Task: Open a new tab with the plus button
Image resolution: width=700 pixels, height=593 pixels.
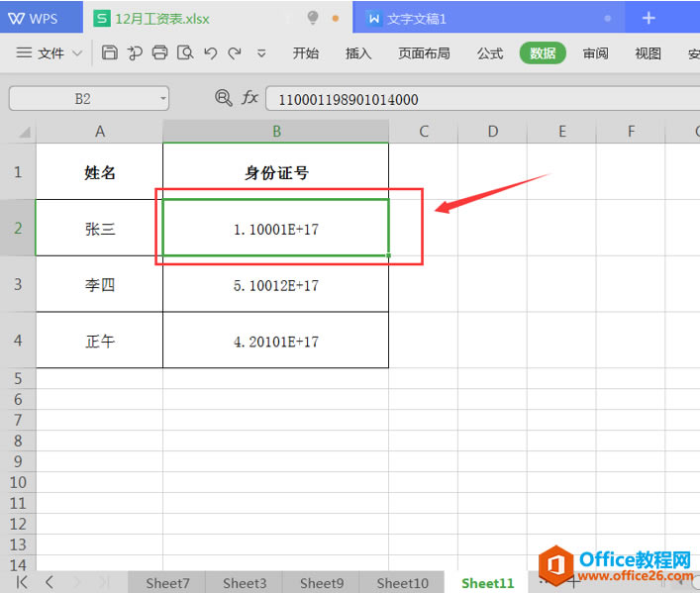Action: 649,18
